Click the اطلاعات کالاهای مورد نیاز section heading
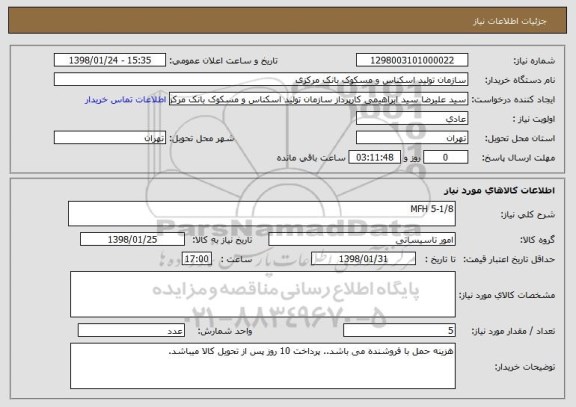Viewport: 576px width, 407px height. click(500, 190)
